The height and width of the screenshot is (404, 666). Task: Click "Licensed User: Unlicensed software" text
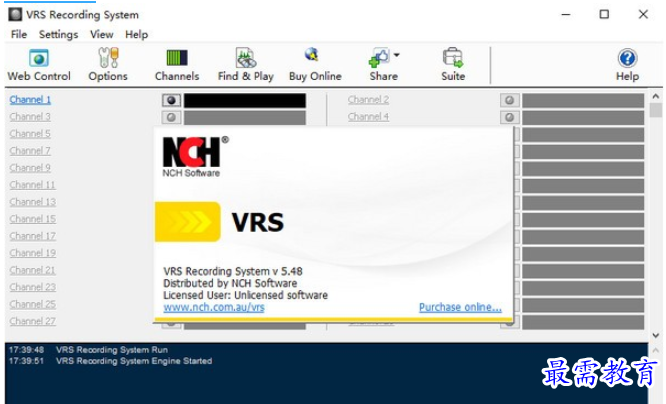point(246,295)
